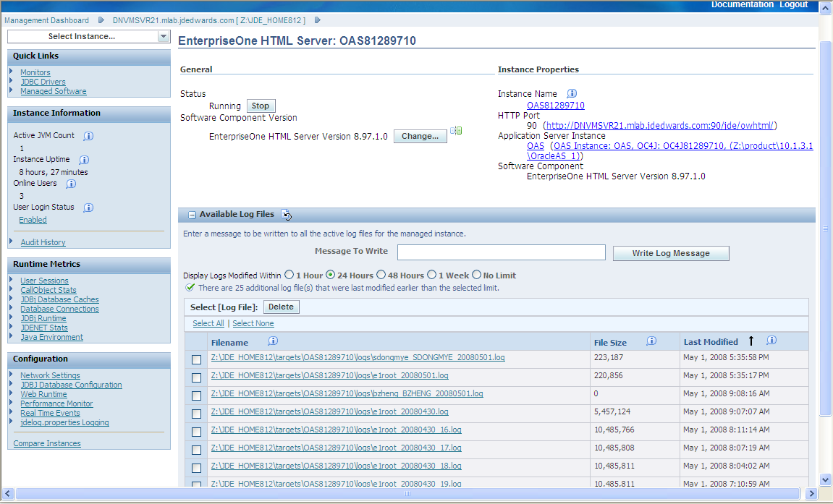The height and width of the screenshot is (504, 833).
Task: Click the Enabled login status link
Action: [x=33, y=220]
